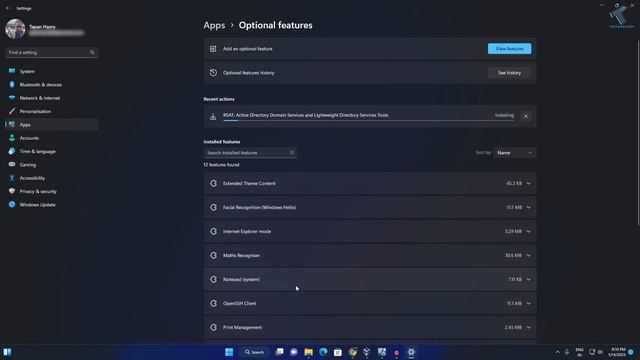This screenshot has width=640, height=360.
Task: Click the ENG IN language indicator
Action: 579,352
